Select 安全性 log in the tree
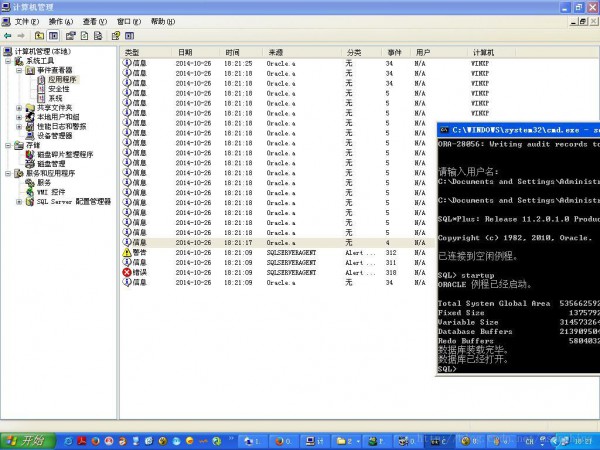The width and height of the screenshot is (600, 450). pos(59,89)
